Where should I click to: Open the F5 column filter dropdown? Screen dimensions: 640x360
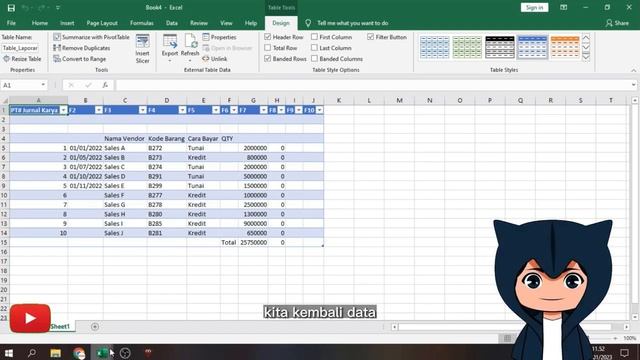pyautogui.click(x=216, y=110)
